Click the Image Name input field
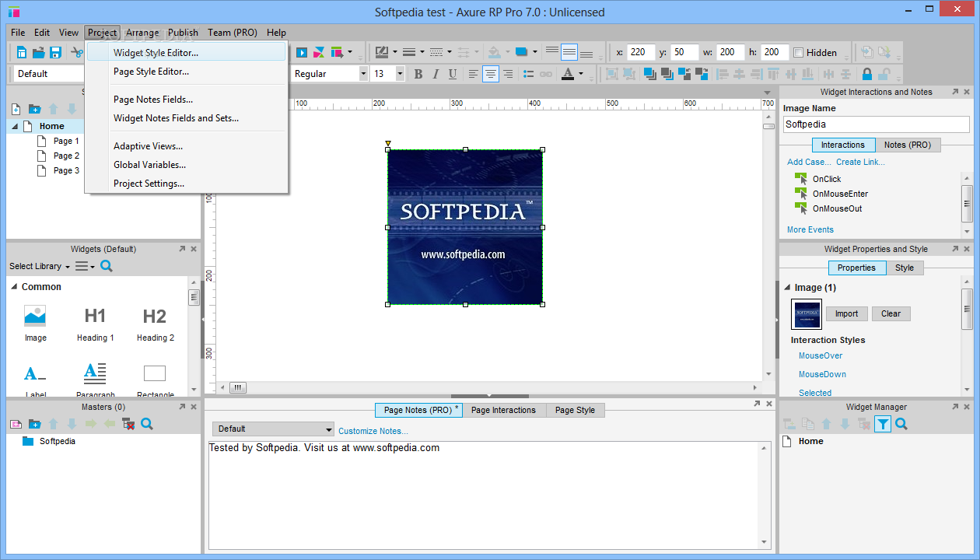The width and height of the screenshot is (980, 560). coord(876,124)
